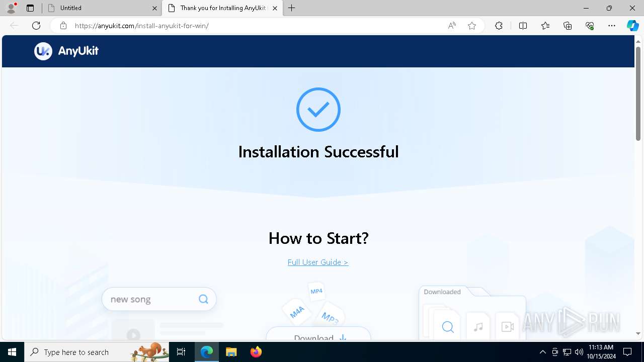The width and height of the screenshot is (644, 362).
Task: Click the Downloaded folder tab label
Action: pos(442,292)
